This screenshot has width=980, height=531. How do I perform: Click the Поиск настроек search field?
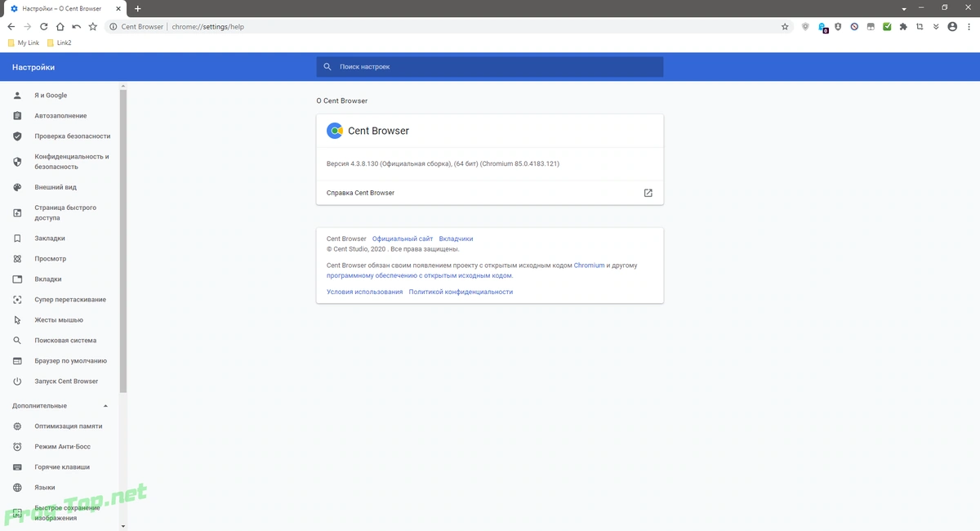[x=490, y=67]
